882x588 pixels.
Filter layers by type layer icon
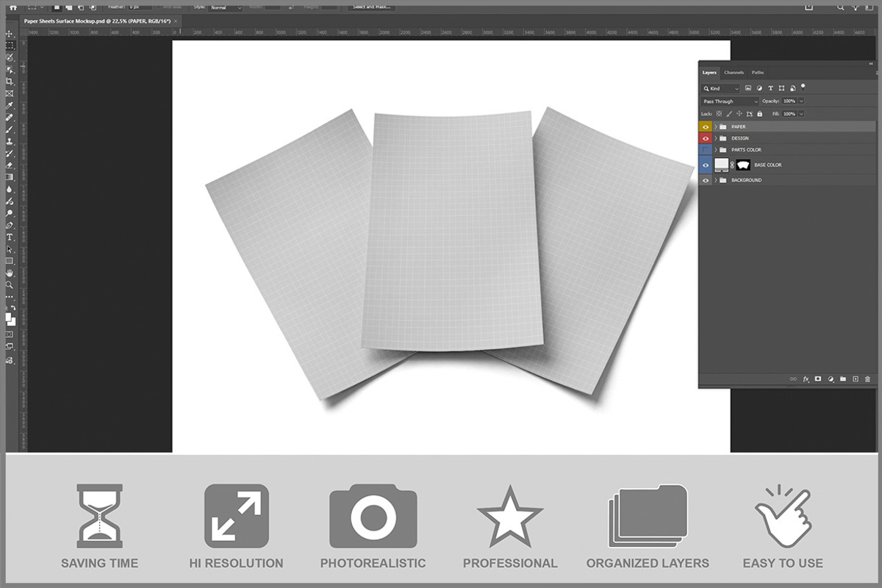[770, 88]
